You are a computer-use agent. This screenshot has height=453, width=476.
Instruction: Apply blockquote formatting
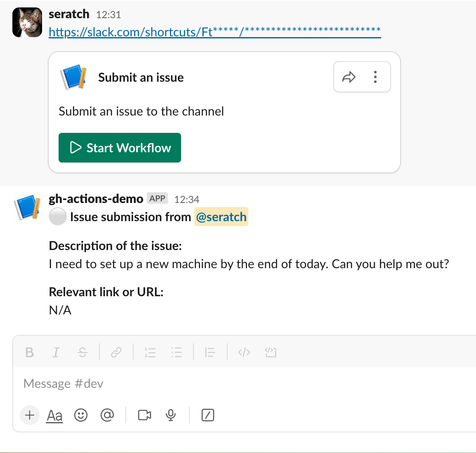pyautogui.click(x=210, y=352)
